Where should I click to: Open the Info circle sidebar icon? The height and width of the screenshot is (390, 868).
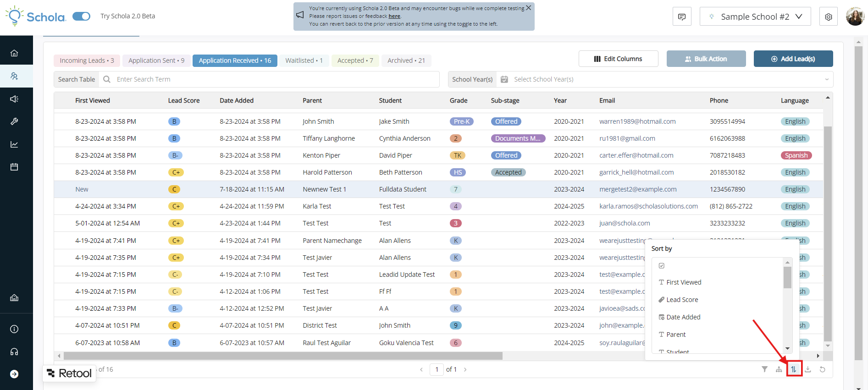coord(14,329)
